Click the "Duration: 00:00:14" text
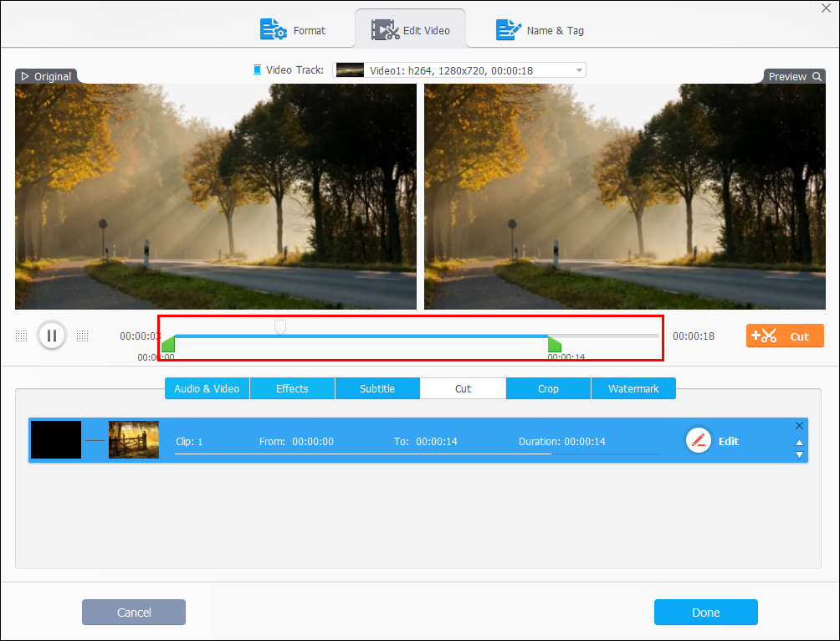The width and height of the screenshot is (840, 641). [x=562, y=442]
